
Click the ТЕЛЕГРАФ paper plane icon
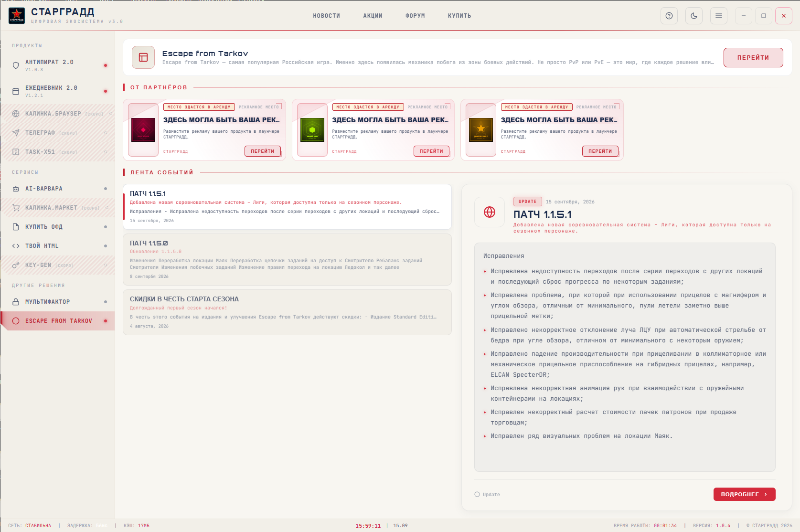click(x=16, y=133)
